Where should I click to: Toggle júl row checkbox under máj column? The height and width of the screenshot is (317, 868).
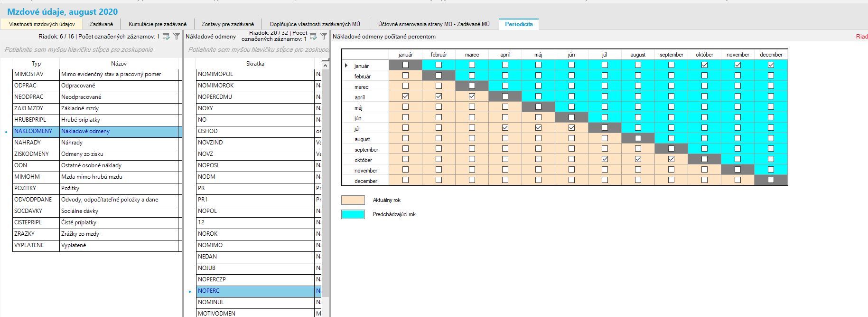point(538,128)
